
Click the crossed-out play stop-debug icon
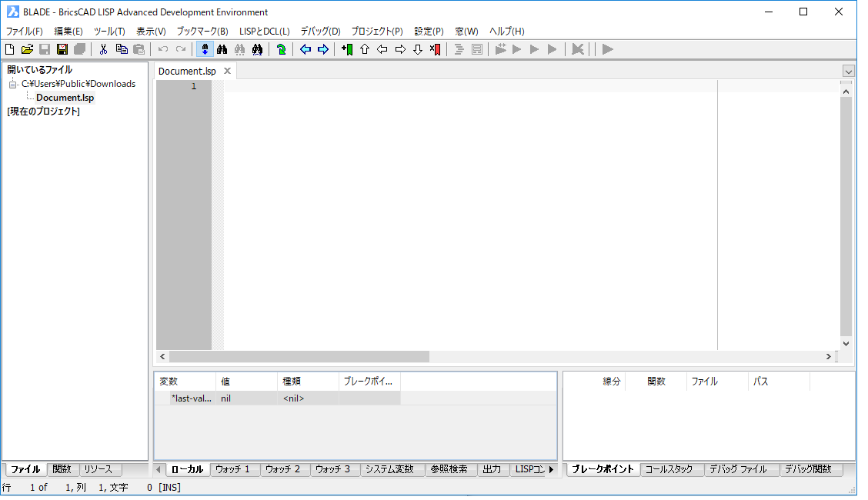coord(578,49)
